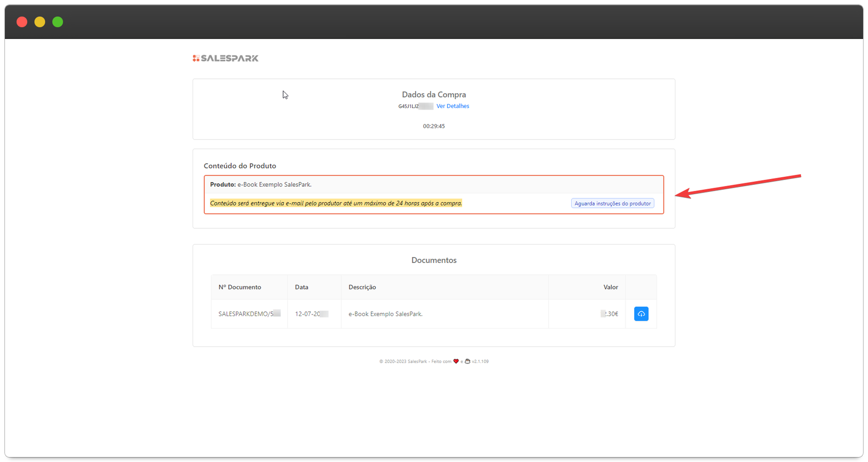This screenshot has height=462, width=868.
Task: Click the Produto e-Book Exemplo SalesPark row
Action: click(x=261, y=184)
